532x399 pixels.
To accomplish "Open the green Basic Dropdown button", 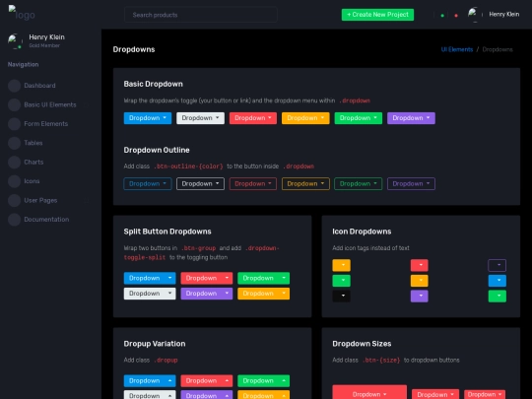I will pos(359,118).
